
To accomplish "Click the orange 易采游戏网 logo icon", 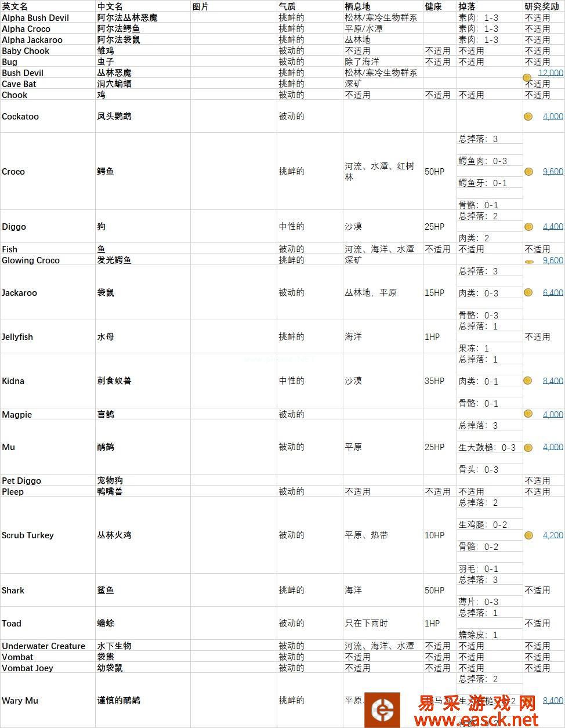I will tap(382, 711).
